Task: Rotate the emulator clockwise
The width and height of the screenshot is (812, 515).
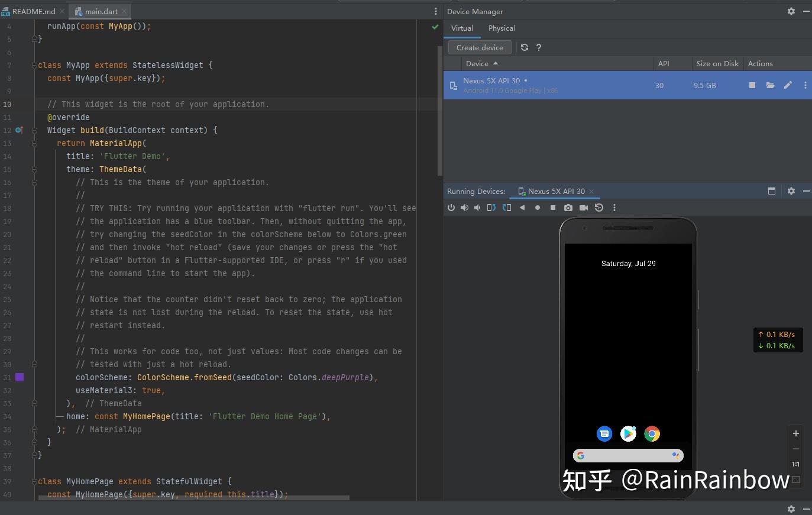Action: pos(507,208)
